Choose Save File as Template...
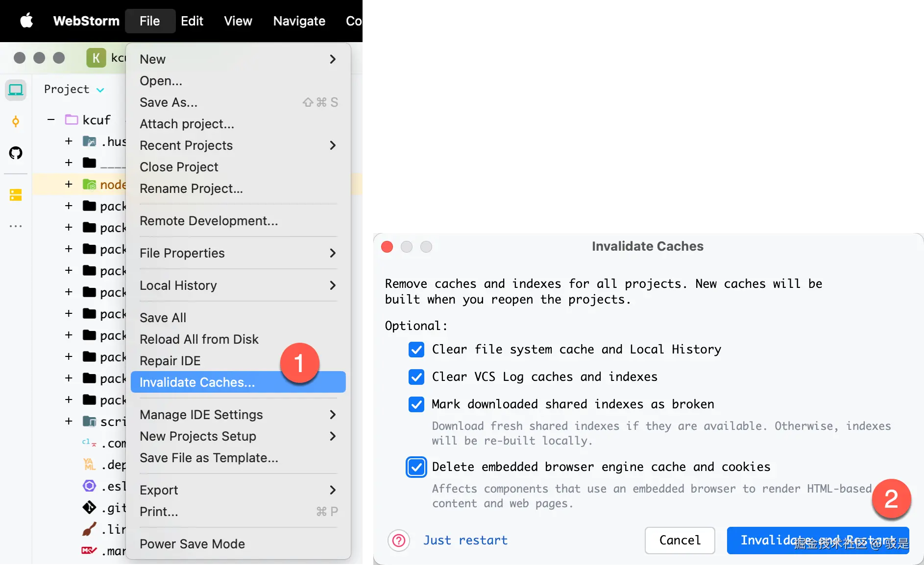 click(238, 458)
